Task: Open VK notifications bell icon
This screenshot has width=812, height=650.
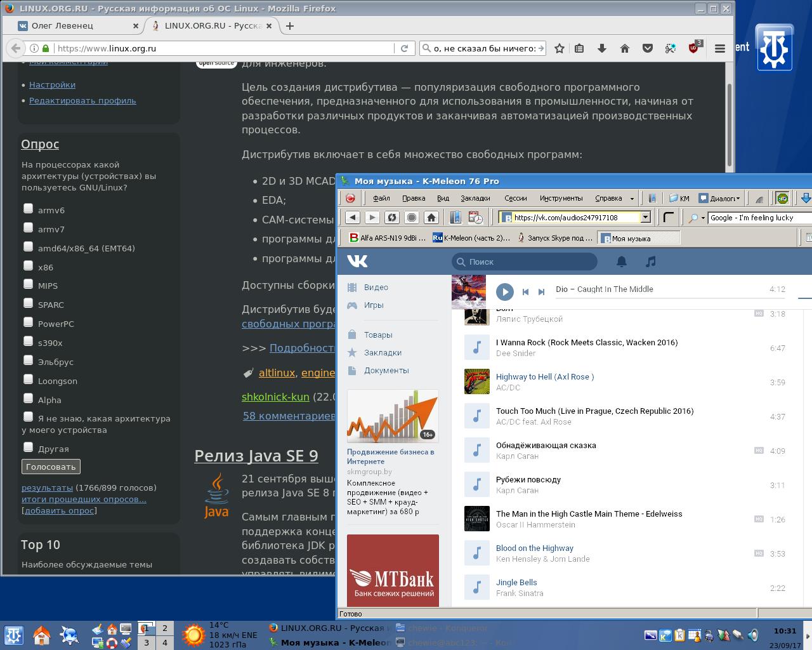Action: (x=622, y=261)
